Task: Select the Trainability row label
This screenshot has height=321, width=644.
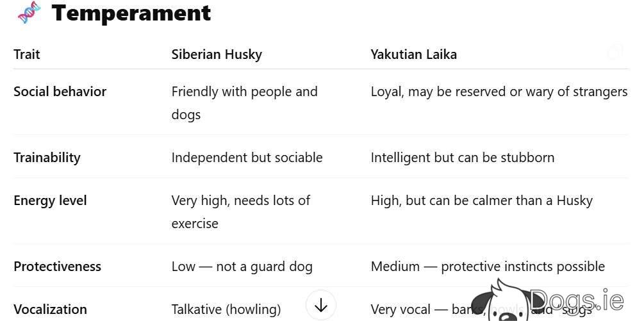Action: [47, 158]
